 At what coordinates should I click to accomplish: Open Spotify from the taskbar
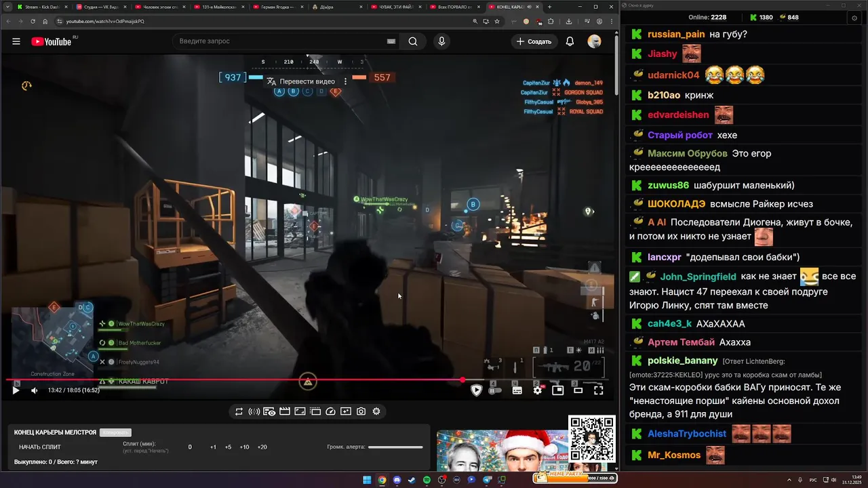pos(427,480)
